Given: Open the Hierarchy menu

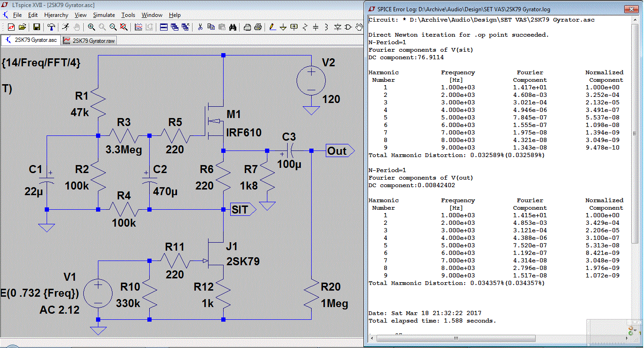Looking at the screenshot, I should point(56,15).
